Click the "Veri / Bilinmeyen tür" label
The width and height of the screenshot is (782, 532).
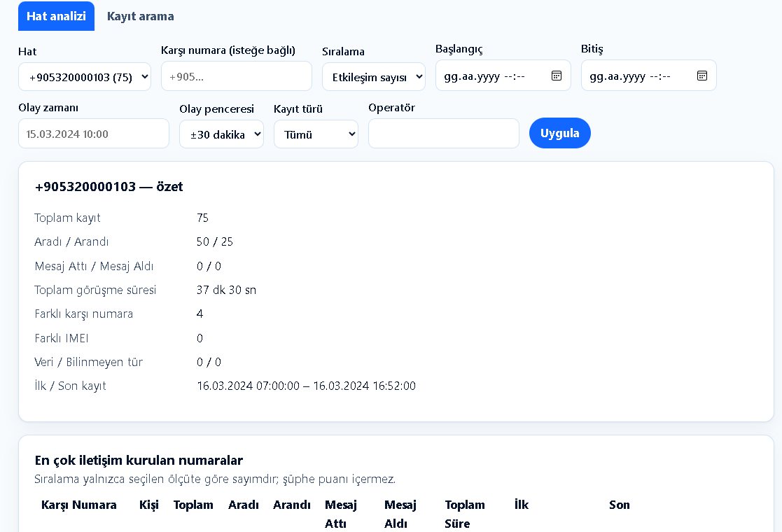tap(88, 362)
